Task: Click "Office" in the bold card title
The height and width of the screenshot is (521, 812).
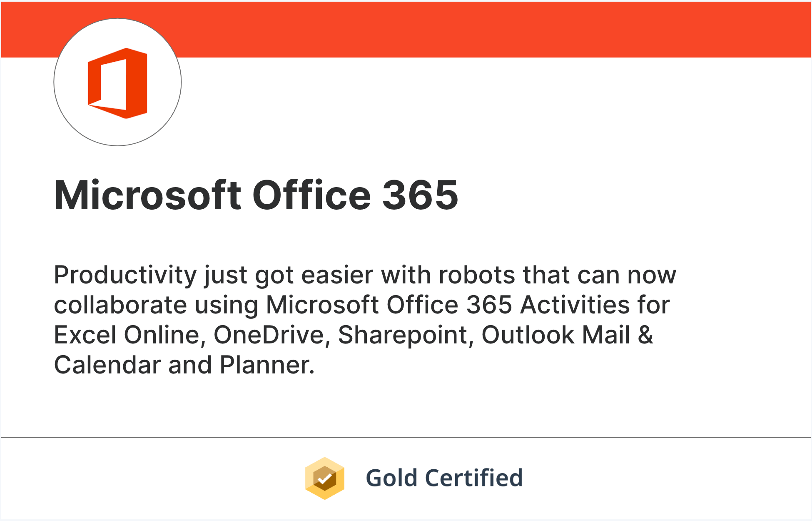Action: (x=311, y=195)
